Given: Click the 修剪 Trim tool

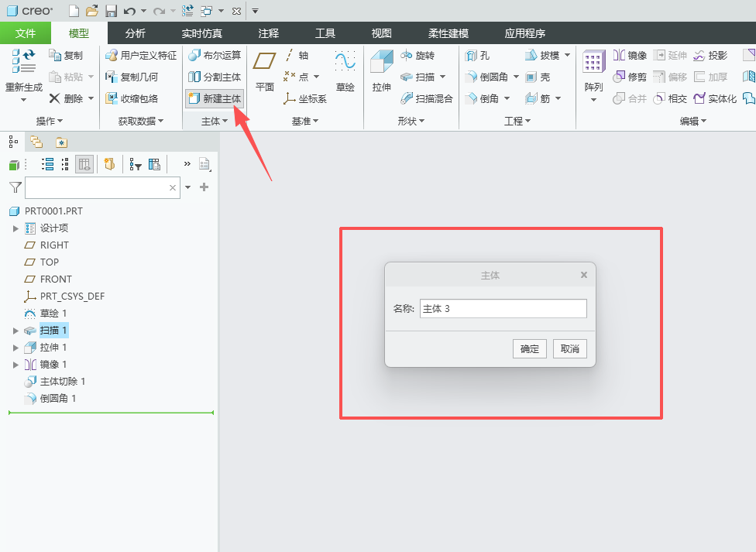Looking at the screenshot, I should (x=630, y=77).
